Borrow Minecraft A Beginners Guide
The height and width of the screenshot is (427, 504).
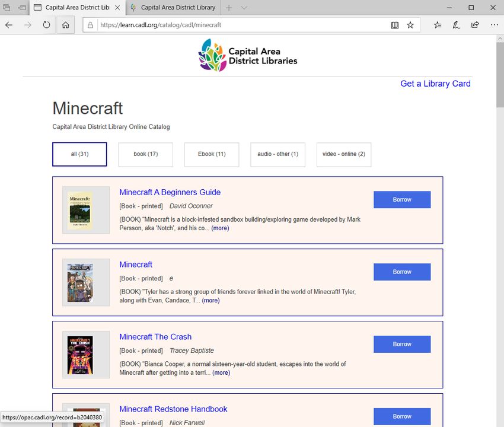pyautogui.click(x=402, y=200)
